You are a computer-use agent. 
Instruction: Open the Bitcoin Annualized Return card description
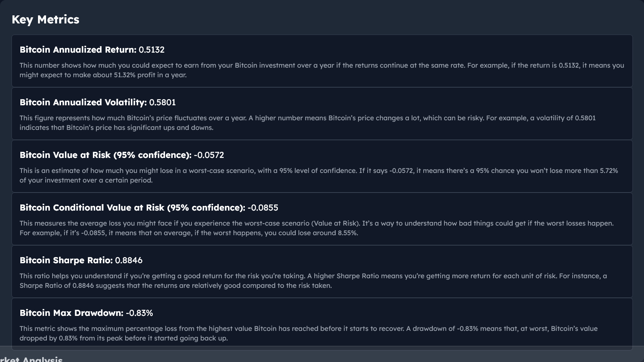click(x=322, y=70)
